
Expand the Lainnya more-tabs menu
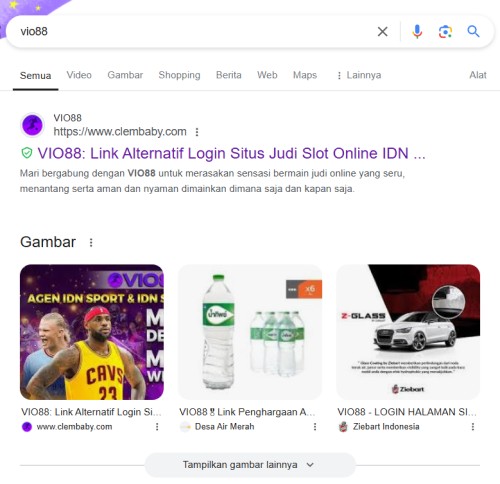pos(359,75)
